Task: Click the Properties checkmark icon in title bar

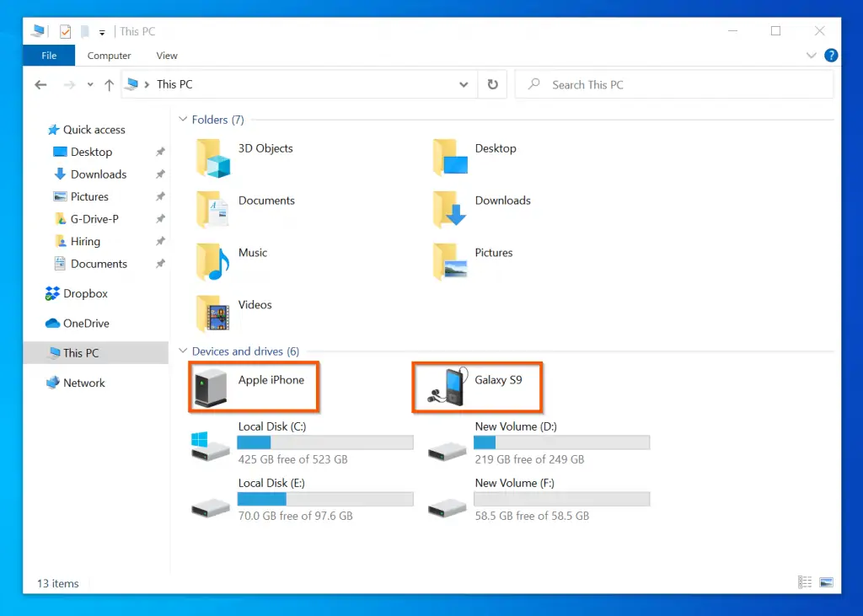Action: 65,31
